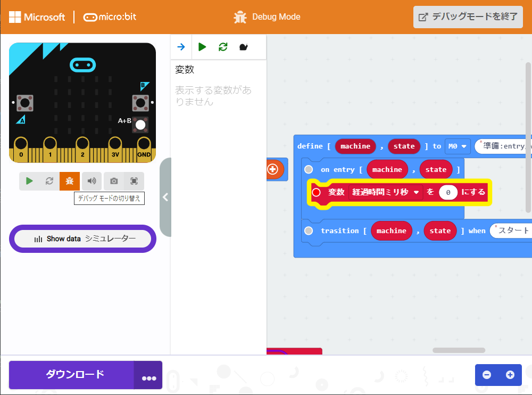532x395 pixels.
Task: Click the value 0 field in the set block
Action: pos(448,193)
